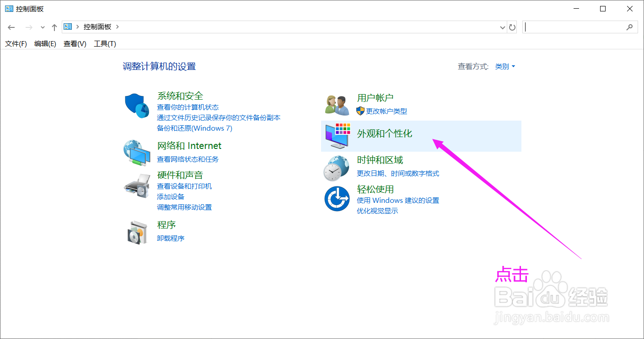Open the address bar dropdown arrow
This screenshot has height=339, width=644.
[502, 27]
